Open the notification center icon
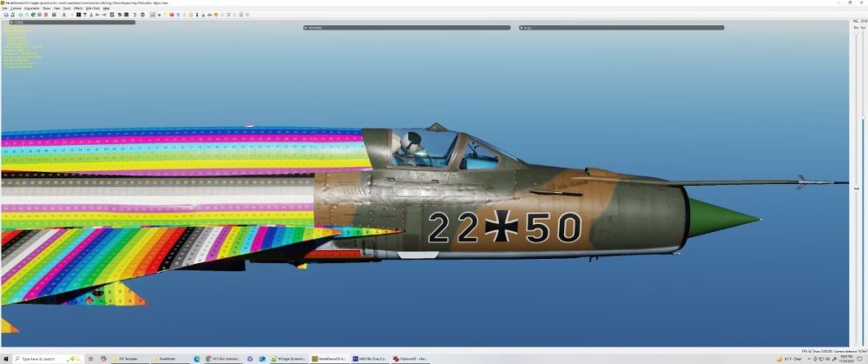868x364 pixels. point(859,359)
